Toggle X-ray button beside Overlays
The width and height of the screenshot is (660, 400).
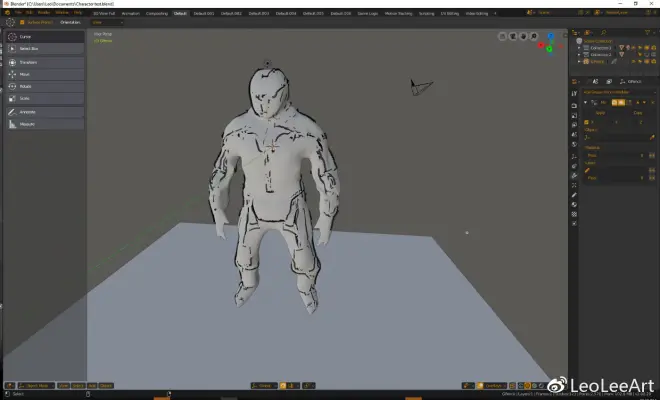pyautogui.click(x=512, y=386)
